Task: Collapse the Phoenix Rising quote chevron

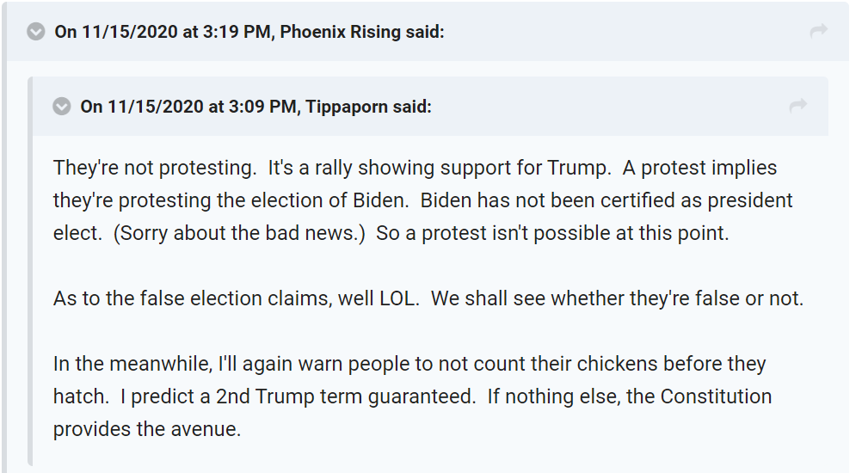Action: pyautogui.click(x=36, y=32)
